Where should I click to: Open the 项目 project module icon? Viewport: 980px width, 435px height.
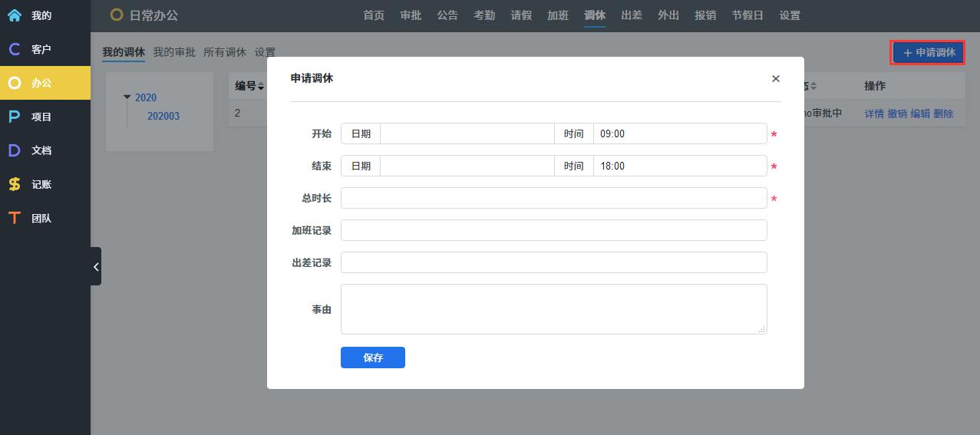(15, 117)
